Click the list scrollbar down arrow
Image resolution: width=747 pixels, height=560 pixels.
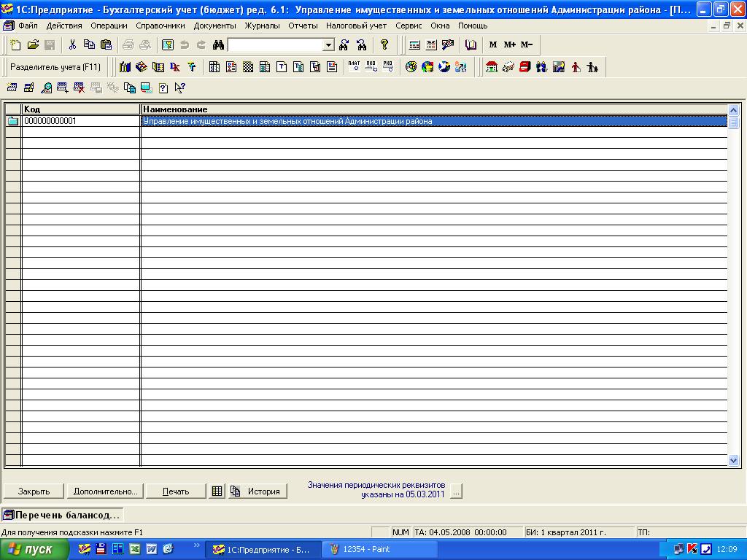tap(733, 461)
